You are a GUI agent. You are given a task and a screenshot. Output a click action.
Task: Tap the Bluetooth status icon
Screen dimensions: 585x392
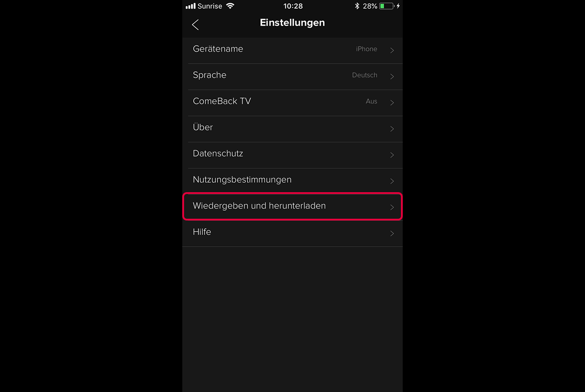[357, 6]
